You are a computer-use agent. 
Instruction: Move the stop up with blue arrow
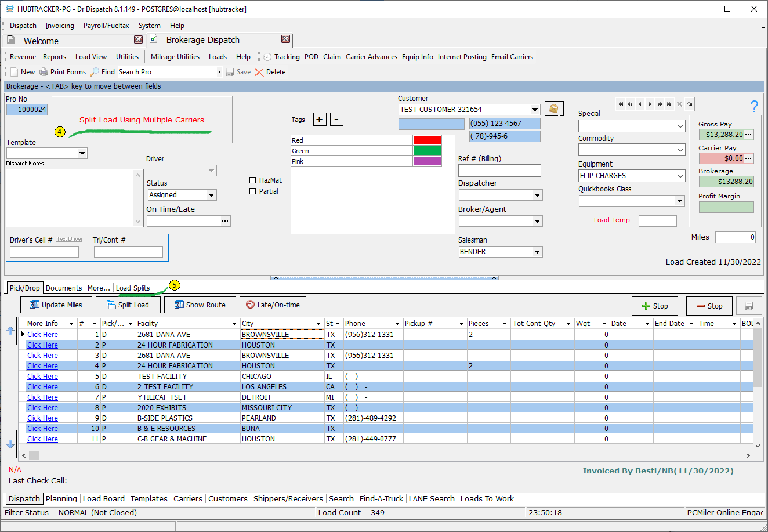click(10, 331)
